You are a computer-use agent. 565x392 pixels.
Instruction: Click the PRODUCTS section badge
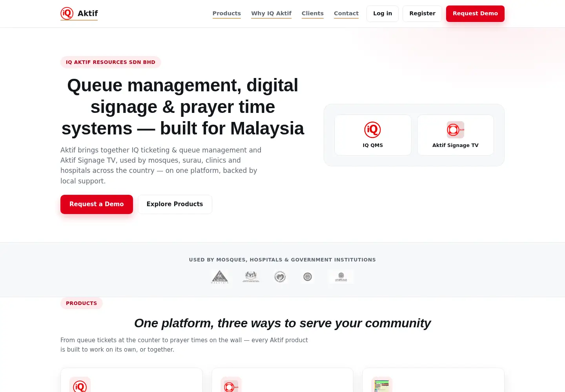[x=82, y=303]
